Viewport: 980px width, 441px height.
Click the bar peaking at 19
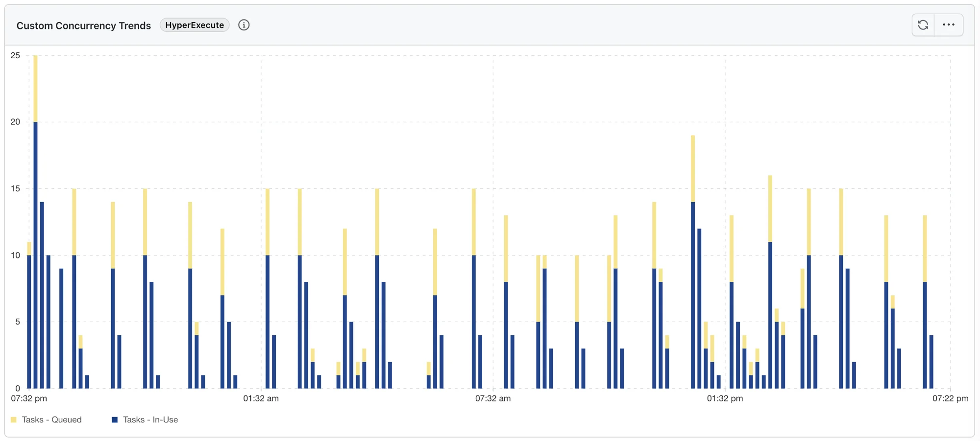(x=693, y=262)
